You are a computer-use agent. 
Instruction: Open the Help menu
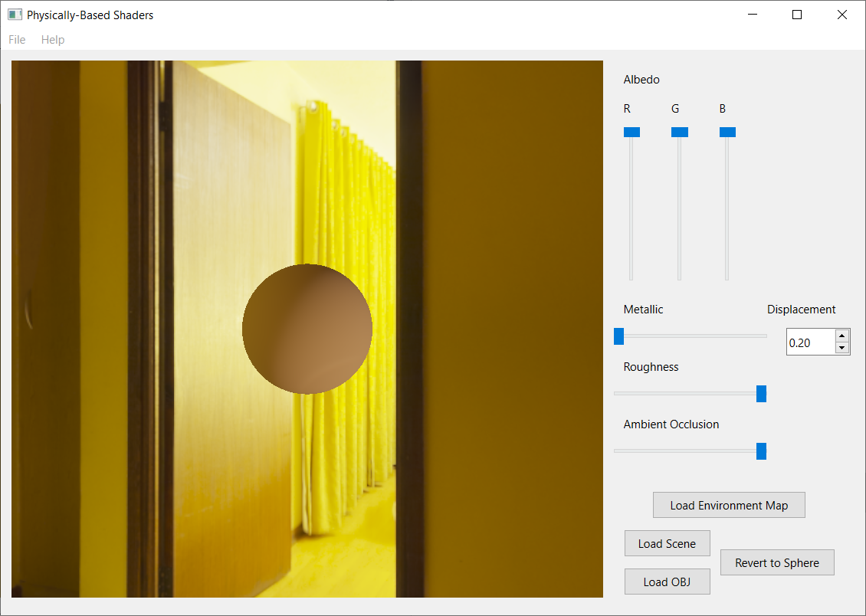coord(53,40)
